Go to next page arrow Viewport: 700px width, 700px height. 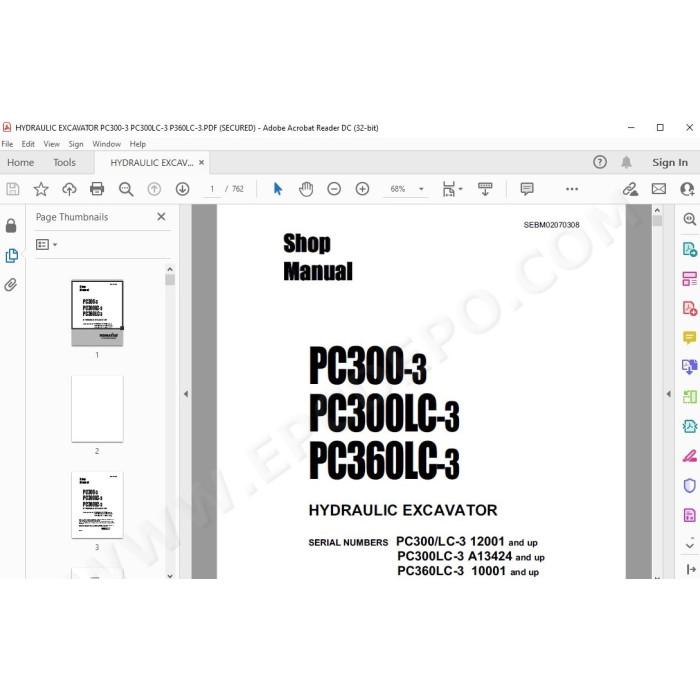(x=182, y=189)
